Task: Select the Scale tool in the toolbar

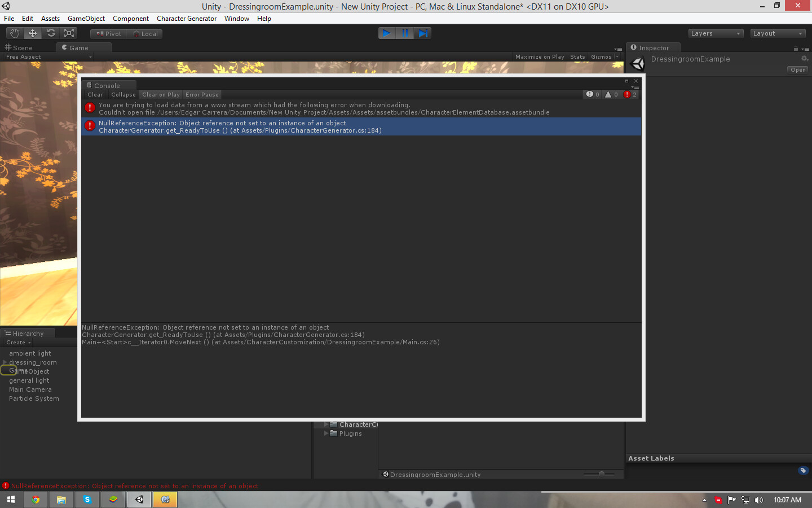Action: (x=69, y=33)
